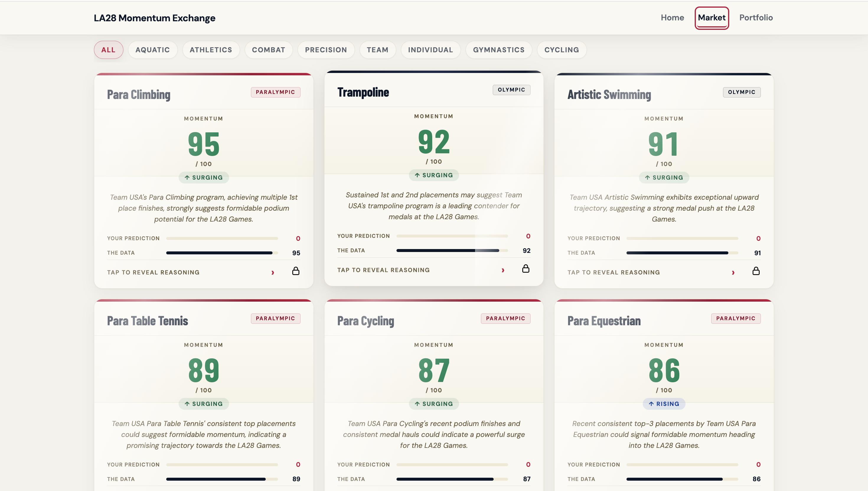This screenshot has width=868, height=491.
Task: Click the OLYMPIC badge on Artistic Swimming
Action: point(741,92)
